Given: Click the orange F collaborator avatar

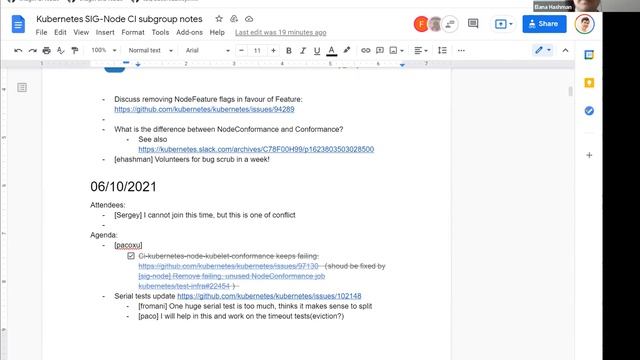Looking at the screenshot, I should point(421,24).
